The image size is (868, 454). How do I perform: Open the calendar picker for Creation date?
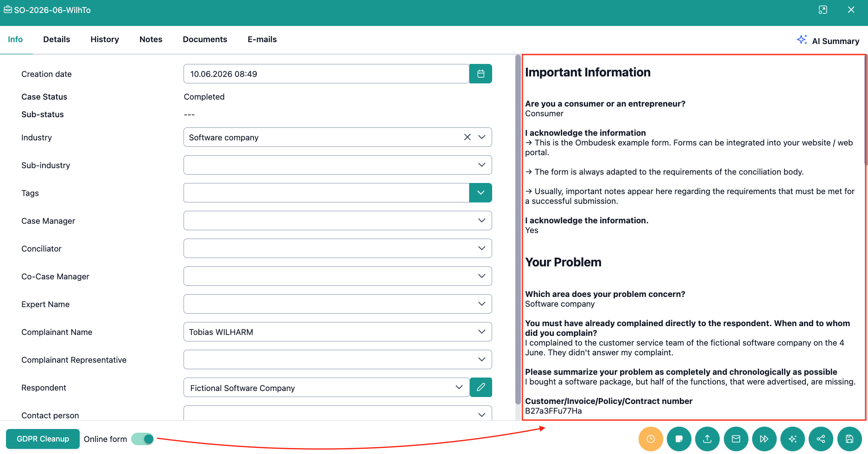[x=481, y=74]
